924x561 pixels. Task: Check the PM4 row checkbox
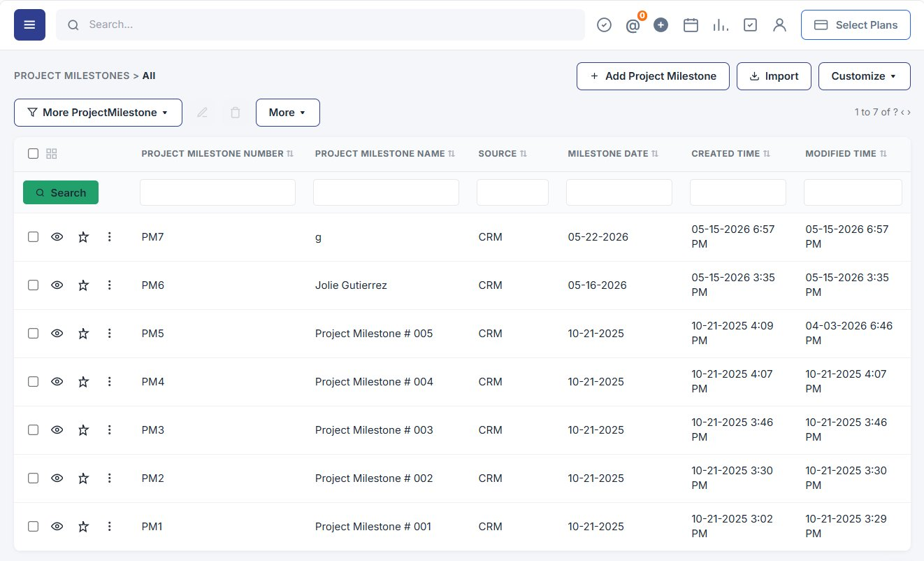[x=33, y=382]
